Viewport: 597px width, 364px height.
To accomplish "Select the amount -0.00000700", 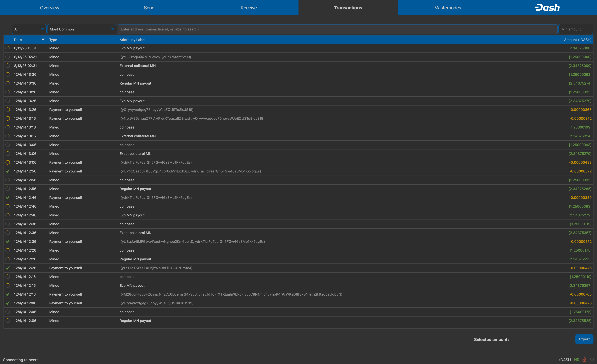I will 580,295.
